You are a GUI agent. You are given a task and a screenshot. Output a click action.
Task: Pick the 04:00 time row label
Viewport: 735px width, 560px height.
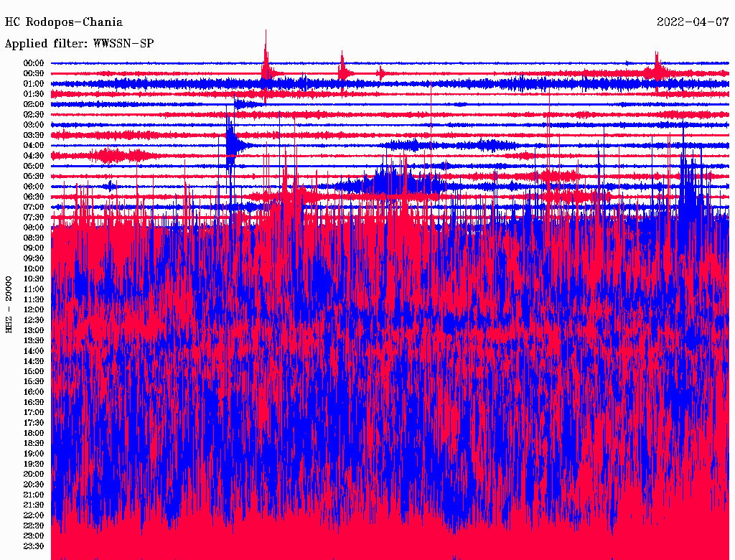(34, 146)
